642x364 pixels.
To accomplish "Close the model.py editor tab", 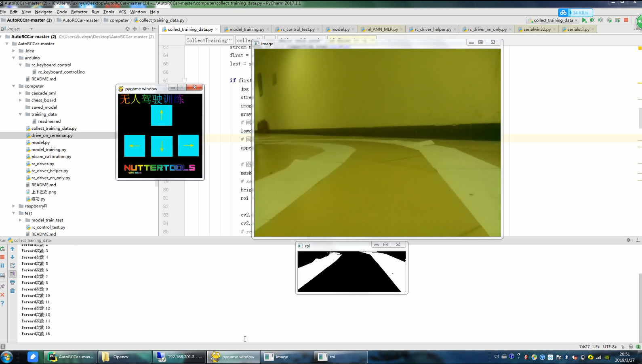I will click(x=353, y=29).
